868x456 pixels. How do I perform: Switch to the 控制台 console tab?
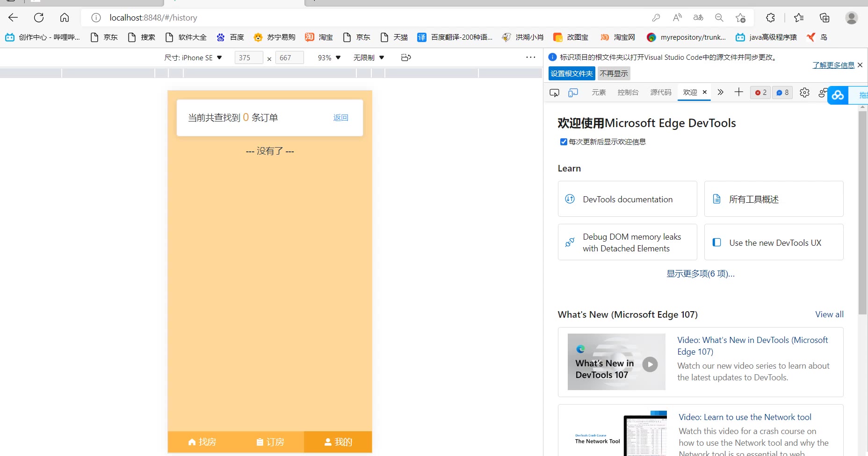pos(628,93)
